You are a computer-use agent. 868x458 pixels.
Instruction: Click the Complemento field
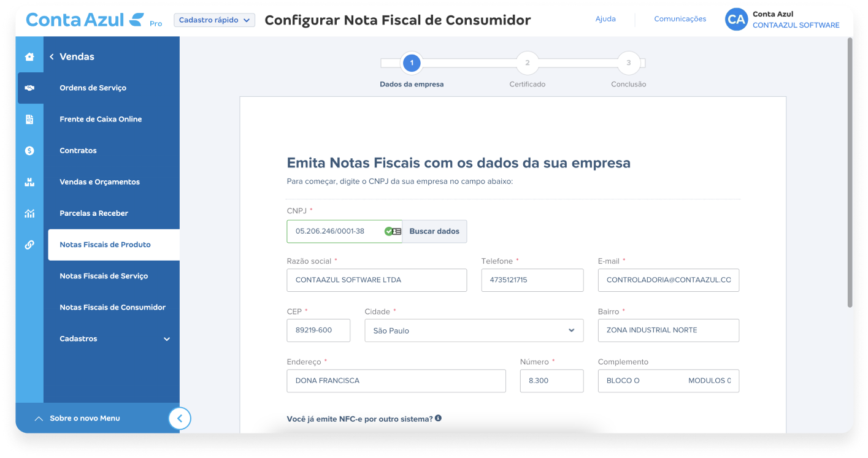(669, 380)
